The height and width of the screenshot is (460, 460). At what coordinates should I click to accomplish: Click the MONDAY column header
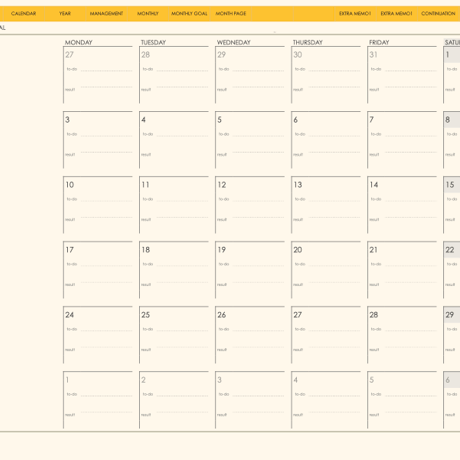coord(79,42)
